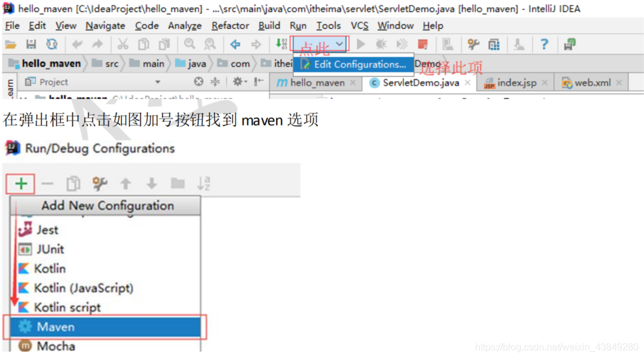The height and width of the screenshot is (358, 644).
Task: Click the Build project icon
Action: [x=281, y=44]
